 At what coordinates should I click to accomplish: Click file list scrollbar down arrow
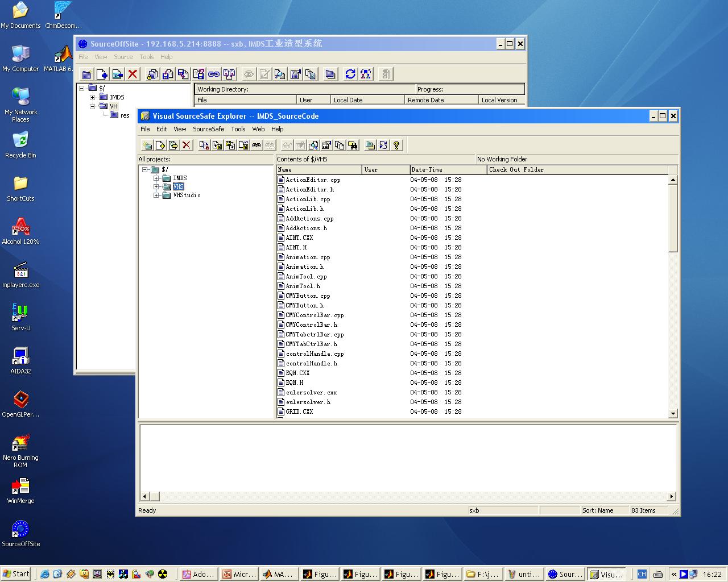[673, 414]
